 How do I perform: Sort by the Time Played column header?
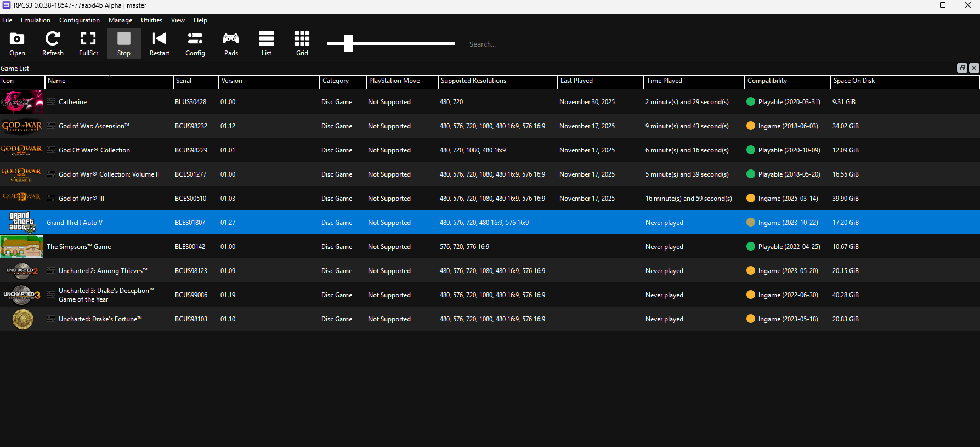pos(694,81)
